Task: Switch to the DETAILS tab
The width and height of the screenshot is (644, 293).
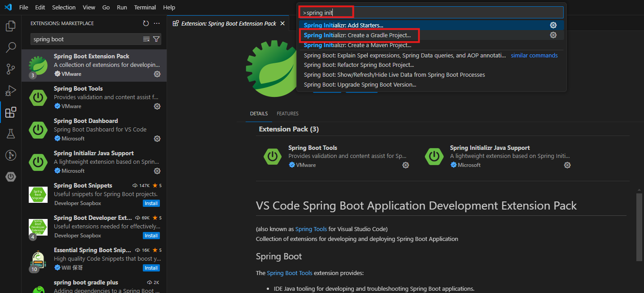Action: [x=259, y=114]
